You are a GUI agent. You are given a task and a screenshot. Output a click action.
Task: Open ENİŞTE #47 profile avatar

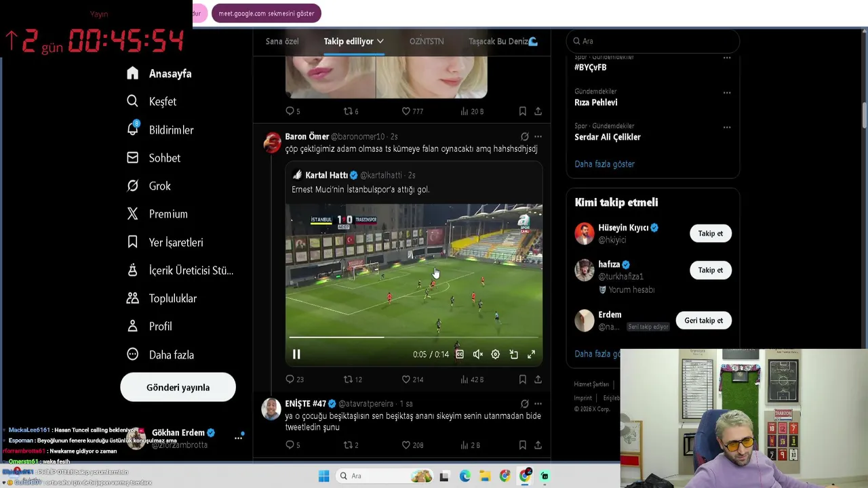[271, 409]
